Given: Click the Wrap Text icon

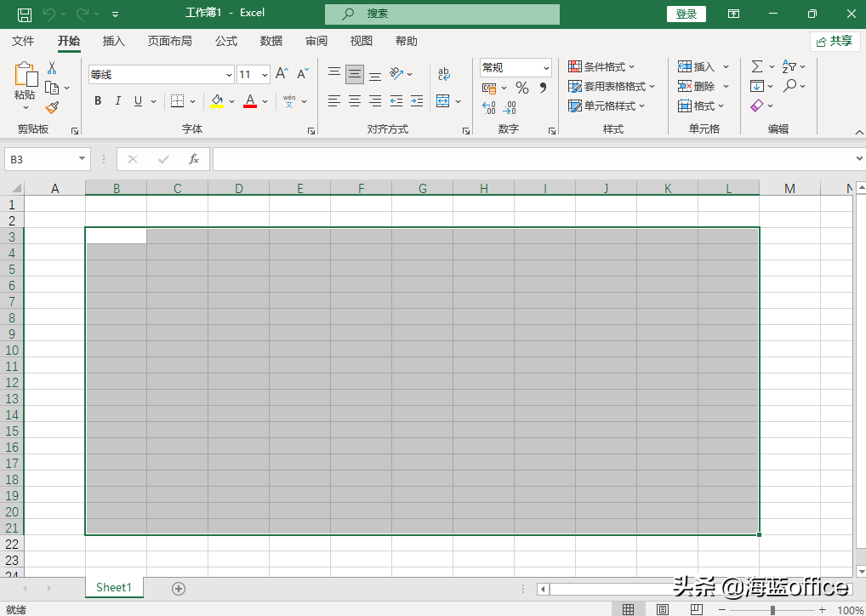Looking at the screenshot, I should click(443, 75).
